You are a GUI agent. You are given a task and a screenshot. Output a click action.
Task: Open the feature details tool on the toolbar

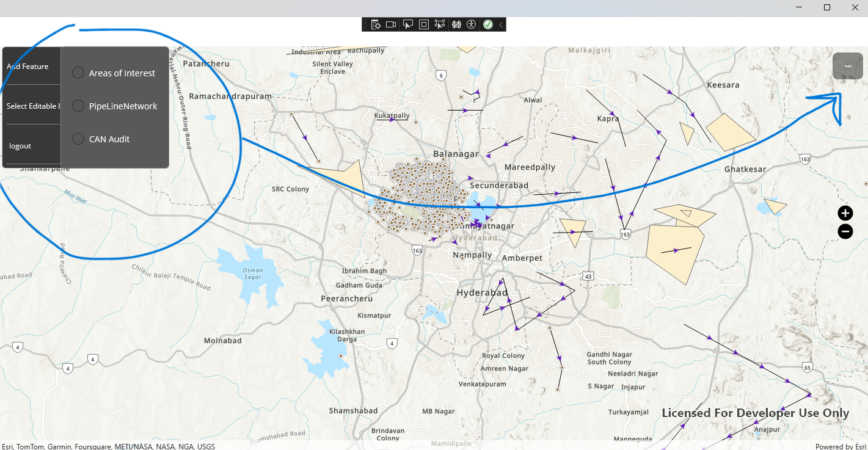(374, 24)
